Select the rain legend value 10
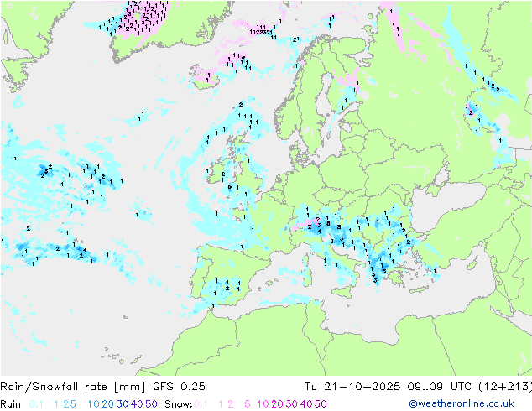532x411 pixels. point(94,404)
